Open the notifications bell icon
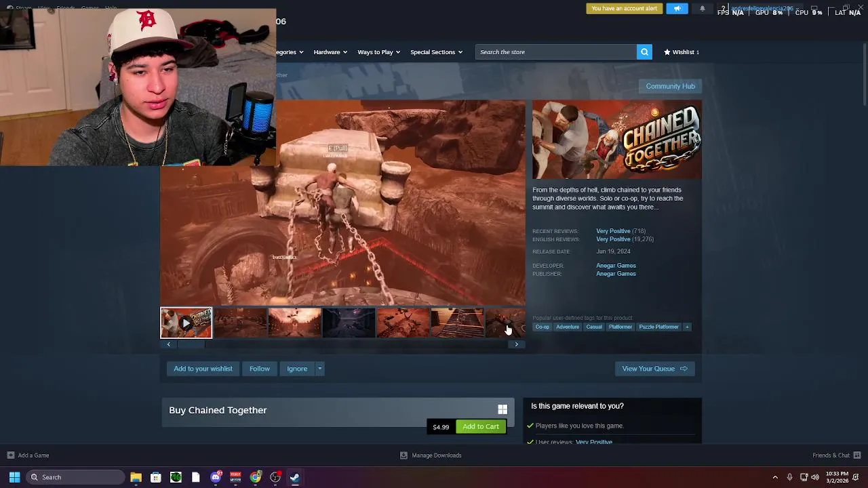Viewport: 868px width, 488px height. [x=702, y=8]
